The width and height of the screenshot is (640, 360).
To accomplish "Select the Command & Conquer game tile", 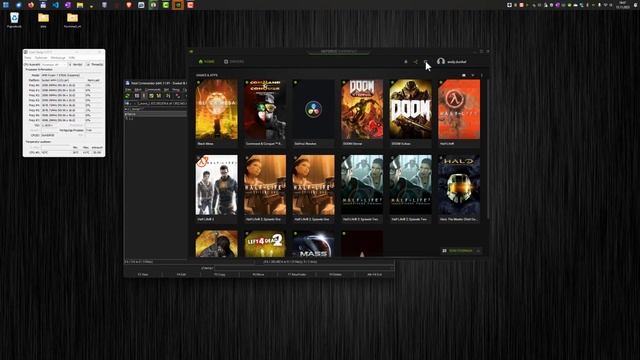I will point(265,113).
